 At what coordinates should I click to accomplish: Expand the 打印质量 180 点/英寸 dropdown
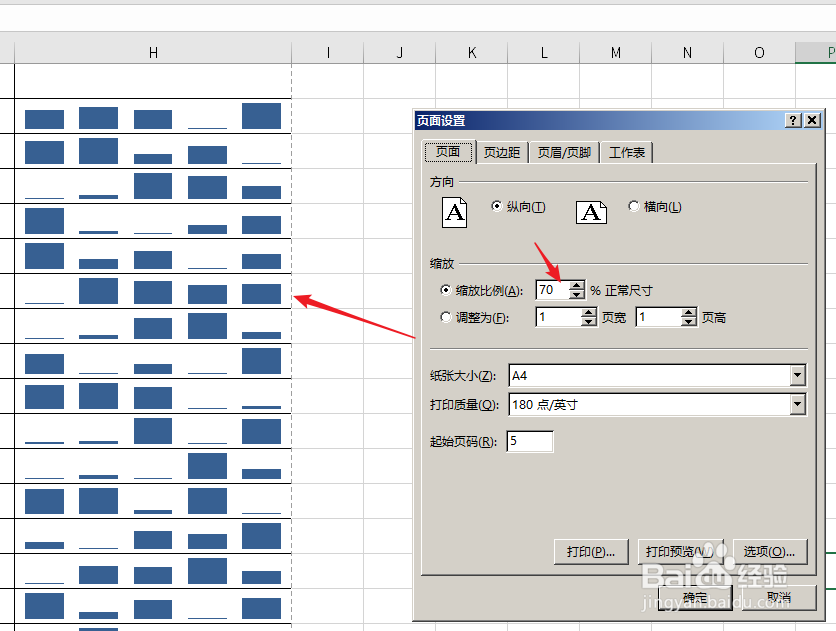pos(797,405)
